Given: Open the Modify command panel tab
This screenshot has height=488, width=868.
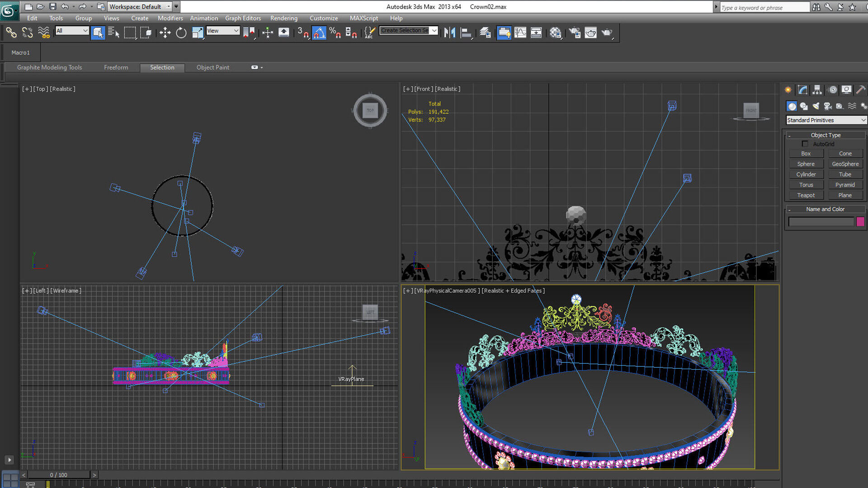Looking at the screenshot, I should pyautogui.click(x=802, y=90).
